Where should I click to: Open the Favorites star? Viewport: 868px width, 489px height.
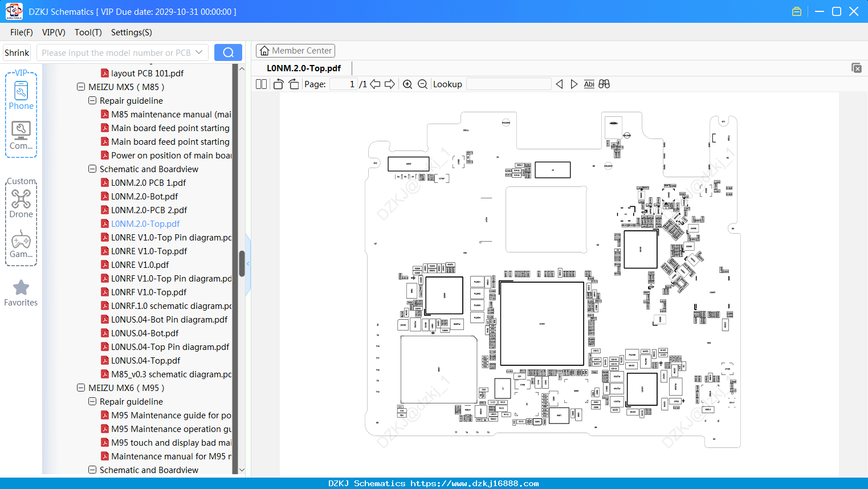[21, 294]
